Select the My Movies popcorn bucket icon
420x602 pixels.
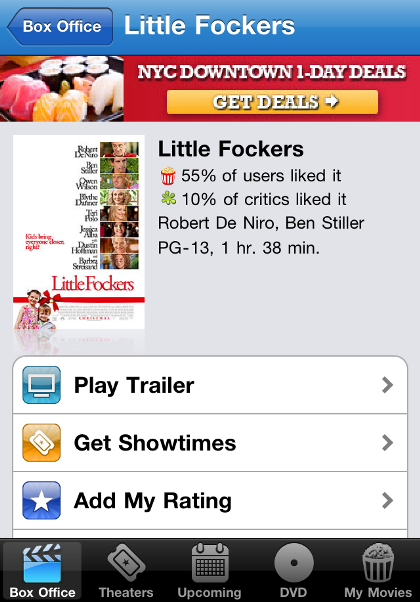pyautogui.click(x=378, y=563)
